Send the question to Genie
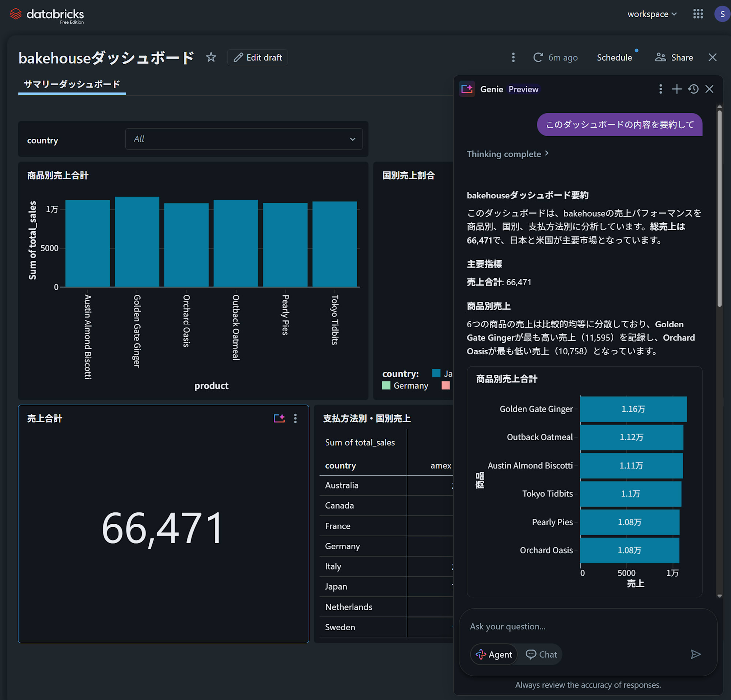Image resolution: width=731 pixels, height=700 pixels. pyautogui.click(x=696, y=654)
